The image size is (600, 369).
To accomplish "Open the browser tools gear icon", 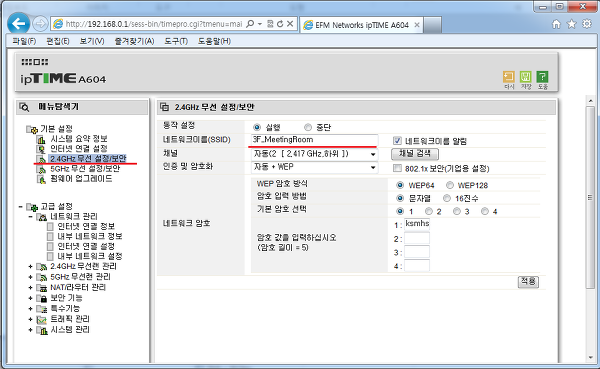I will (587, 24).
